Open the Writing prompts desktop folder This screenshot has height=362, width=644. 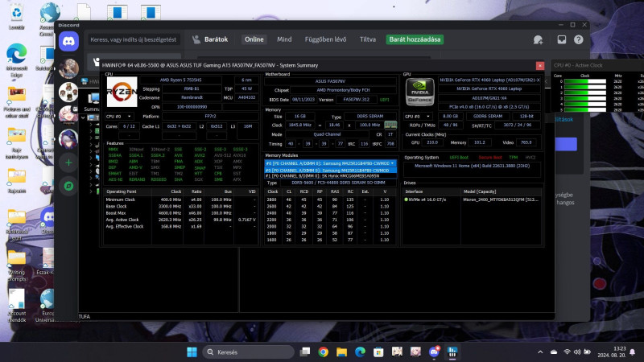tap(17, 266)
